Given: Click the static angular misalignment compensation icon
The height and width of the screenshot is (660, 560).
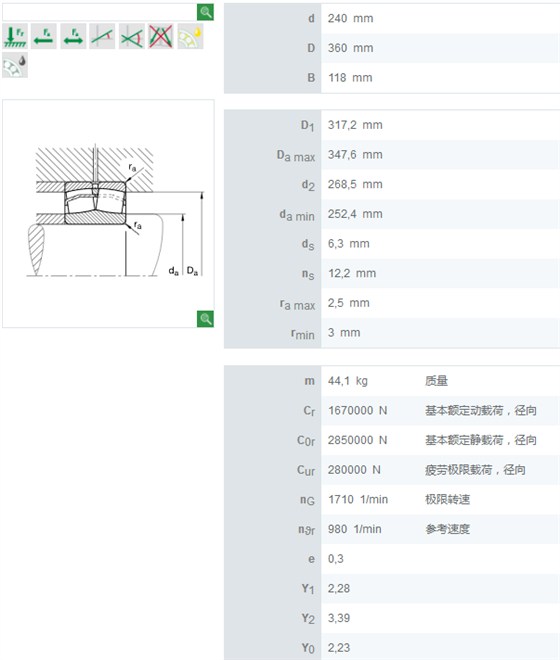Looking at the screenshot, I should point(102,36).
